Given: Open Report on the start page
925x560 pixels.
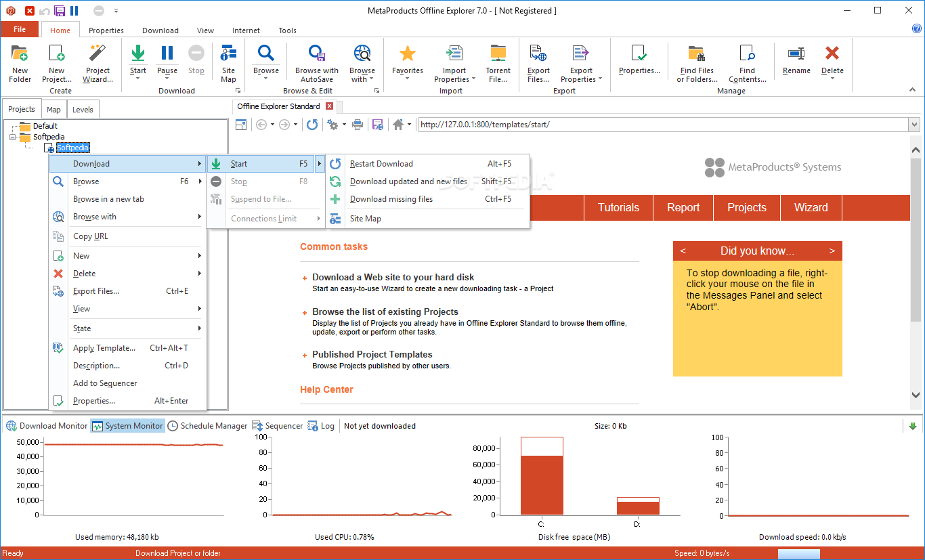Looking at the screenshot, I should (683, 208).
